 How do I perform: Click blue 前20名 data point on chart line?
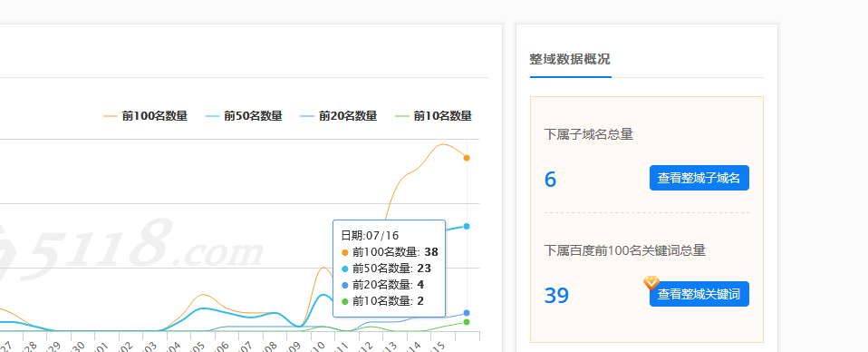pyautogui.click(x=467, y=313)
